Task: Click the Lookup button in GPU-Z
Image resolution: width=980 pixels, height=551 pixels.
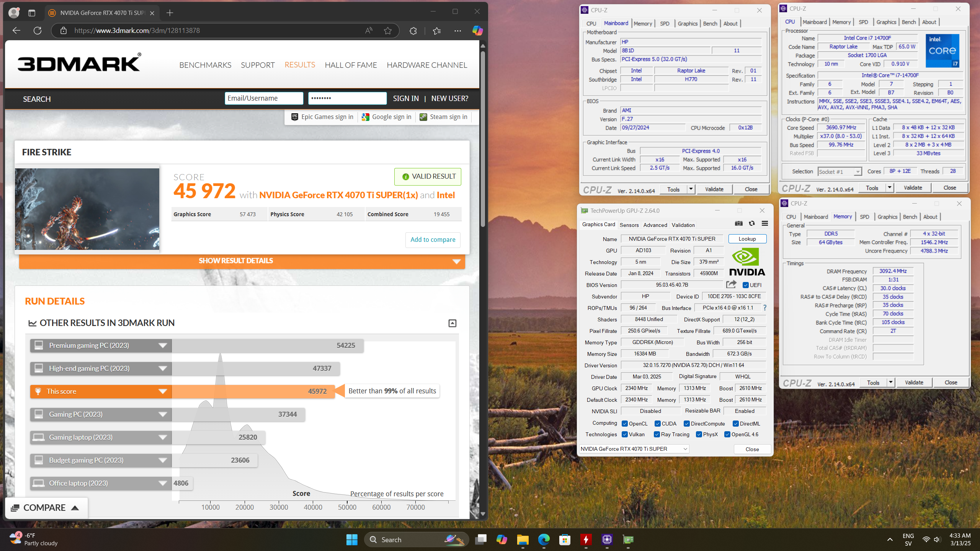Action: [747, 239]
